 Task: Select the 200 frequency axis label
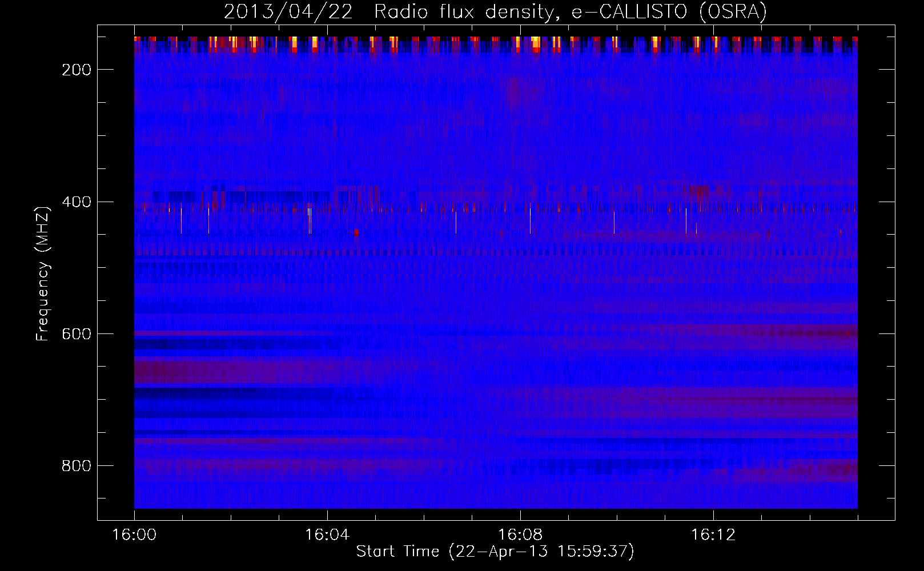pos(77,70)
